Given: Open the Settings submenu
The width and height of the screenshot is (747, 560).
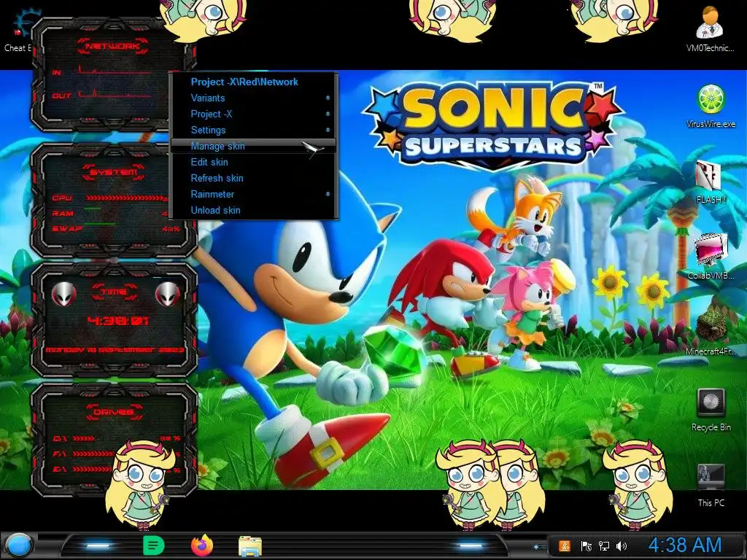Looking at the screenshot, I should coord(253,130).
